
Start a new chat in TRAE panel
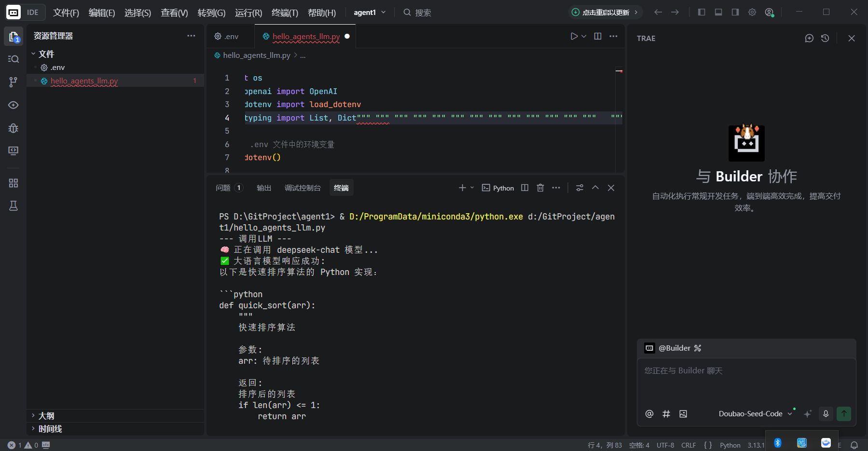(809, 38)
